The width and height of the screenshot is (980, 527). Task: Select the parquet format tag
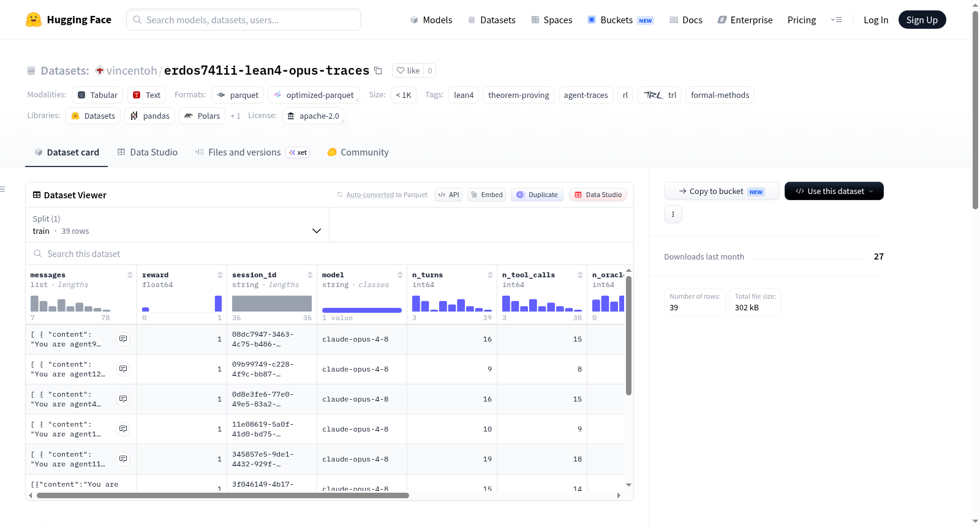point(238,95)
